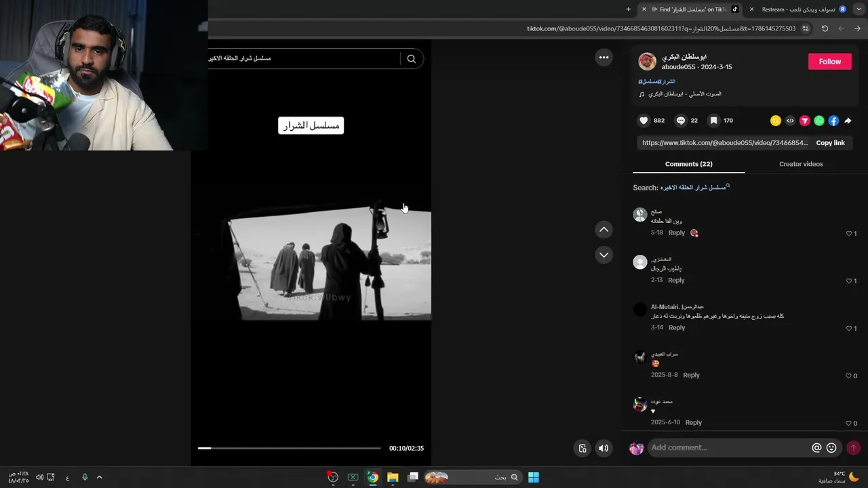Open the avatar of the first commenter

click(x=640, y=215)
